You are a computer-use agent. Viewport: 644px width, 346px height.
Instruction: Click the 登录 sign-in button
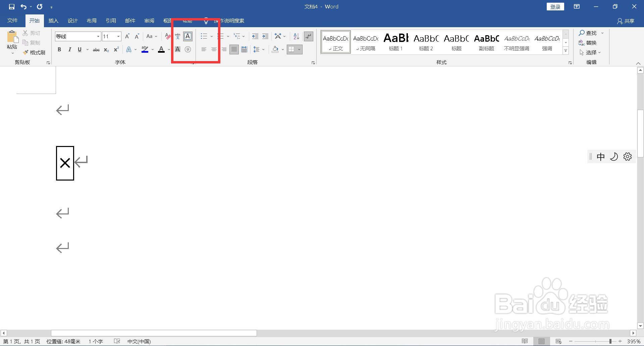[x=555, y=7]
